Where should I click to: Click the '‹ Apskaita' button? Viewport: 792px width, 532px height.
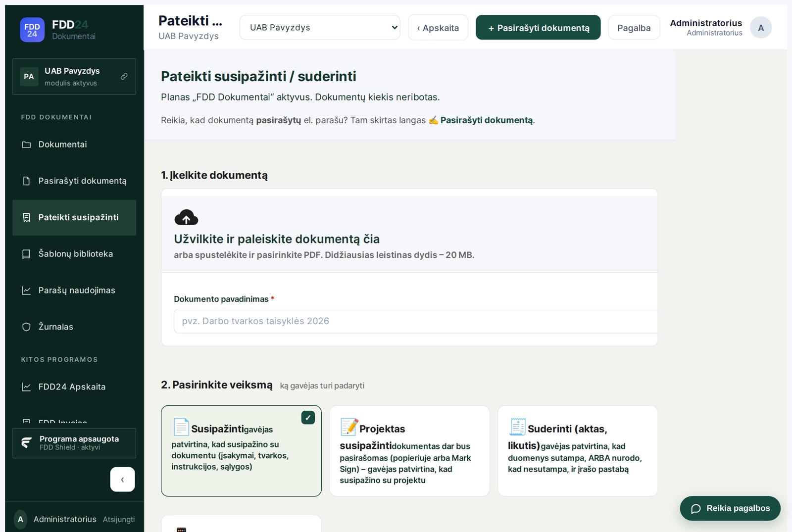[x=438, y=28]
